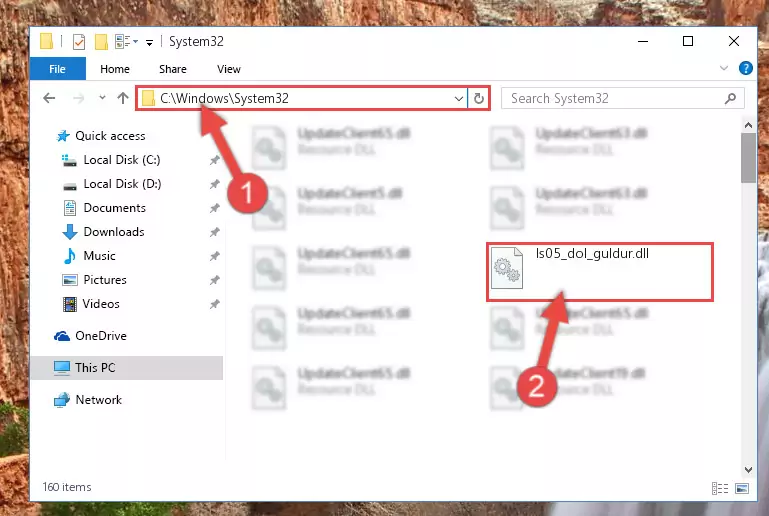The height and width of the screenshot is (516, 769).
Task: Click the pin icon next to Videos
Action: (x=214, y=304)
